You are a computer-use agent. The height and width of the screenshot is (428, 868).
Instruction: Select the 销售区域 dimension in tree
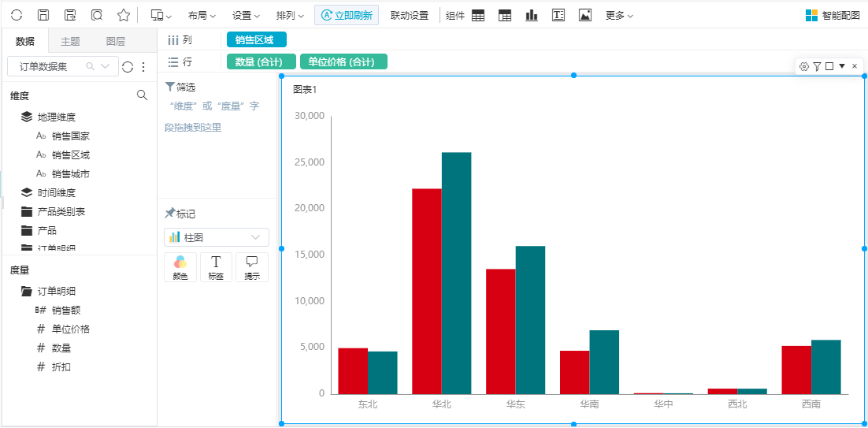pyautogui.click(x=70, y=155)
